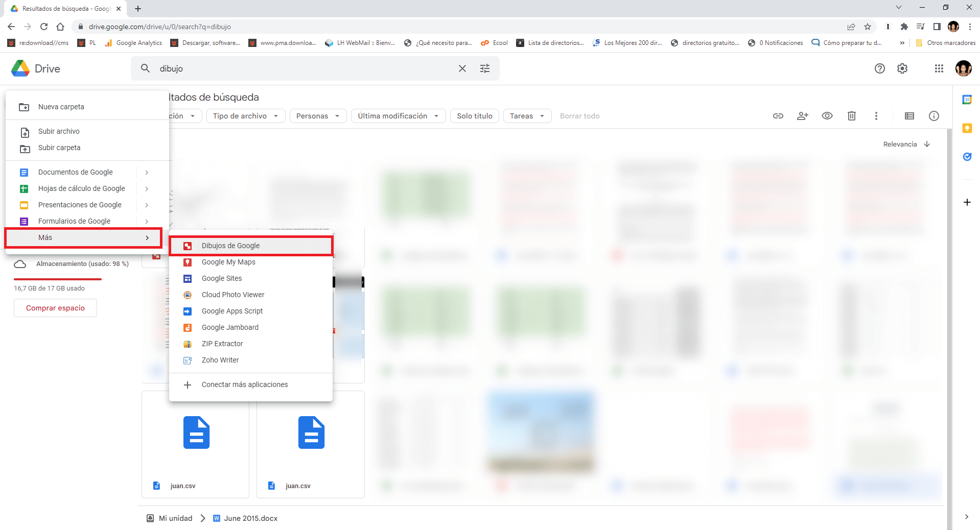
Task: Open the Relevancia sort menu
Action: [x=900, y=144]
